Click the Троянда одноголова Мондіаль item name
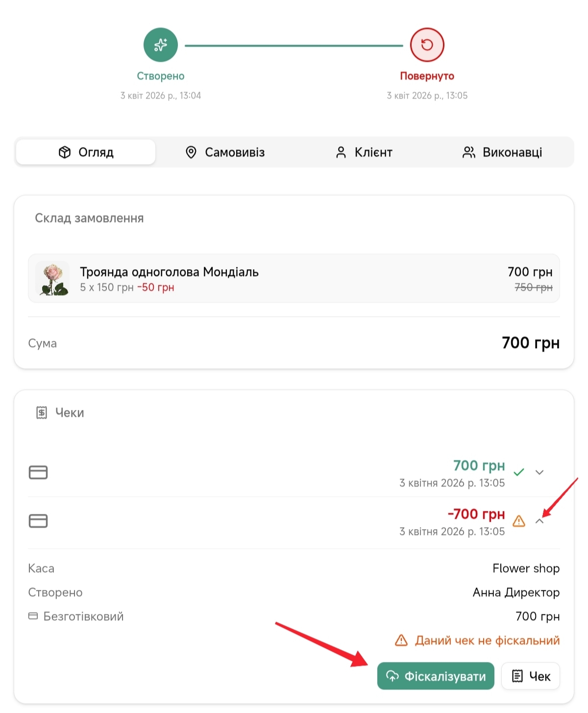588x713 pixels. tap(169, 272)
